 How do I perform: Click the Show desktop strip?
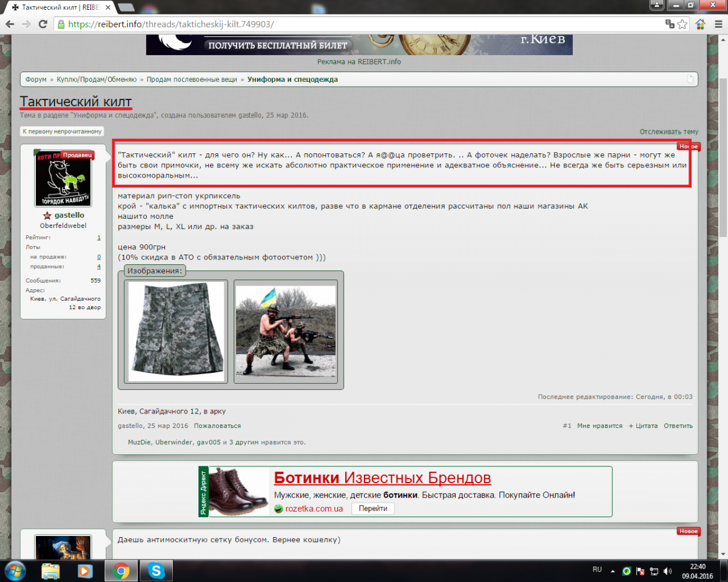[x=724, y=570]
